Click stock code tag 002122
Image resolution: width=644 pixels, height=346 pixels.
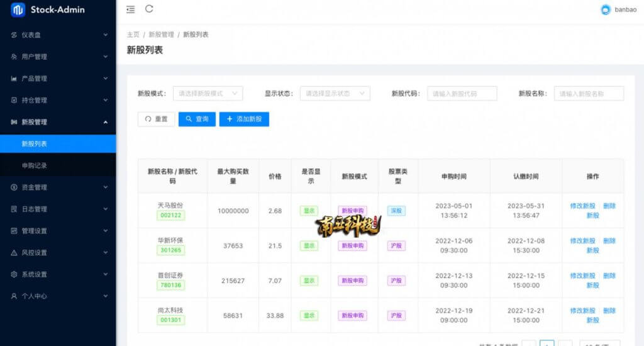(x=171, y=215)
